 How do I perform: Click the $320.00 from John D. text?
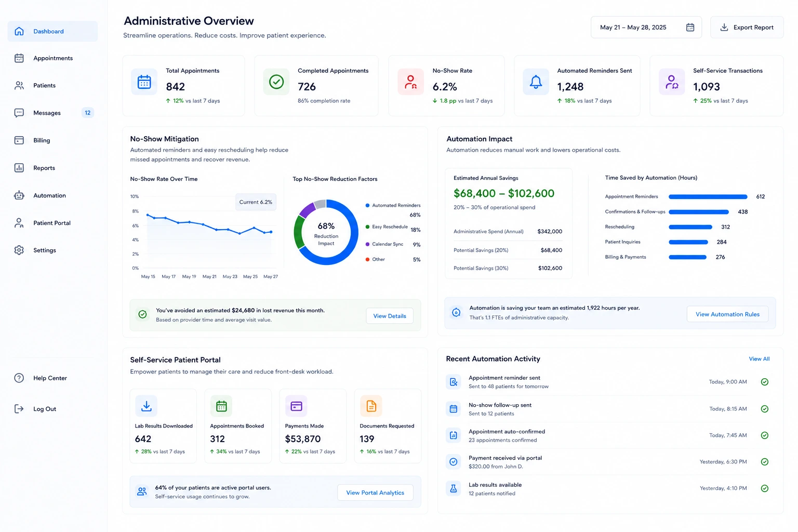[x=496, y=467]
